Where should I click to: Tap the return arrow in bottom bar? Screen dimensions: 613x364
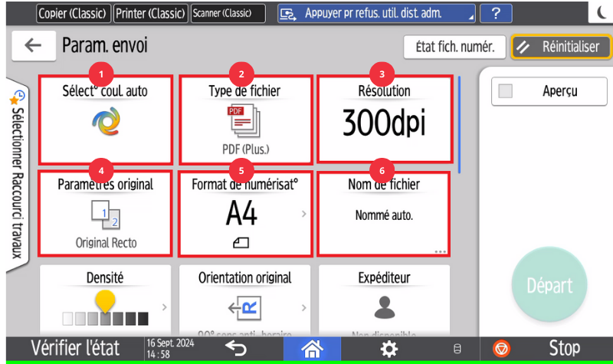[x=236, y=349]
